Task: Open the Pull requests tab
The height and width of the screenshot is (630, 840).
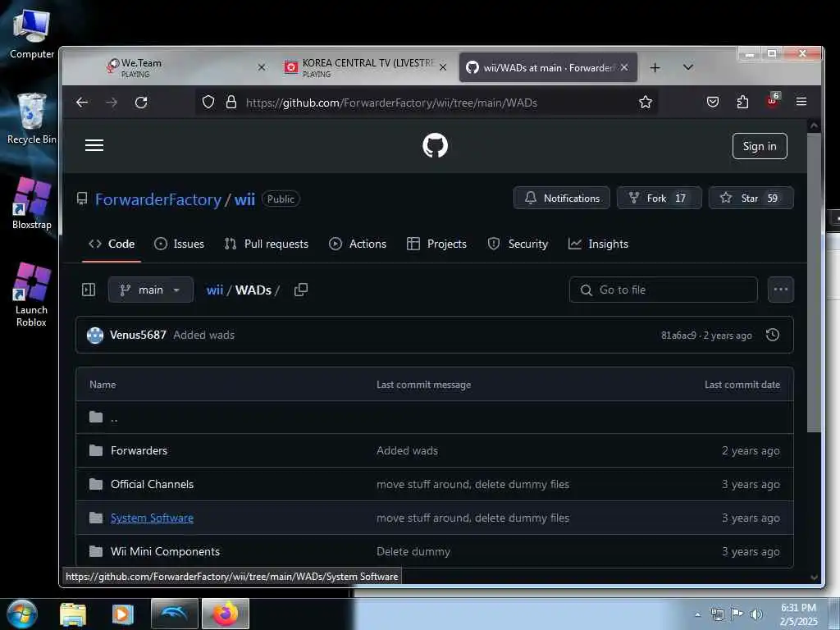Action: click(267, 244)
